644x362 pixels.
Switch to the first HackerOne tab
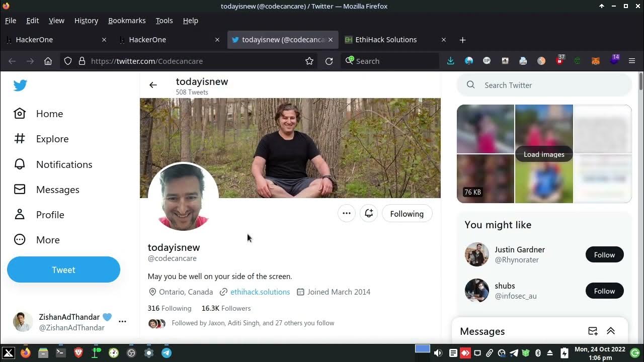tap(56, 40)
